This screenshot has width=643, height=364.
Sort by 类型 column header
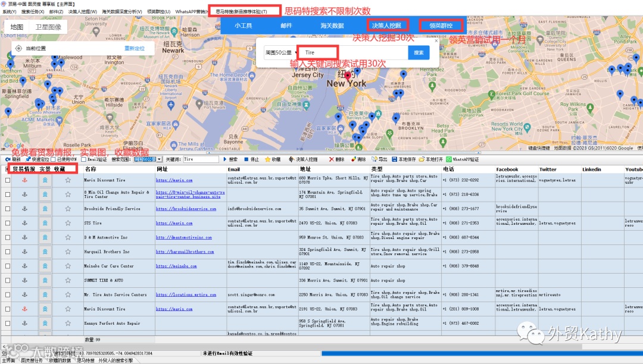click(405, 169)
